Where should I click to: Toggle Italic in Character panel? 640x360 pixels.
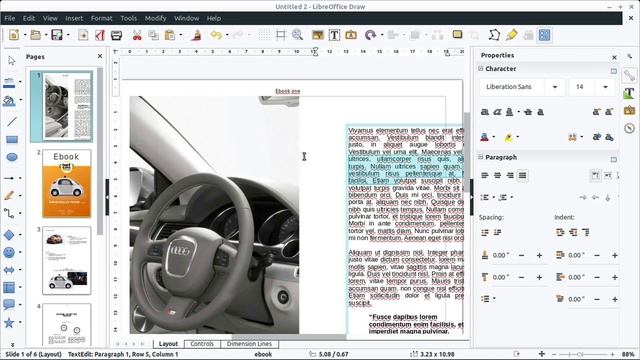click(x=497, y=111)
